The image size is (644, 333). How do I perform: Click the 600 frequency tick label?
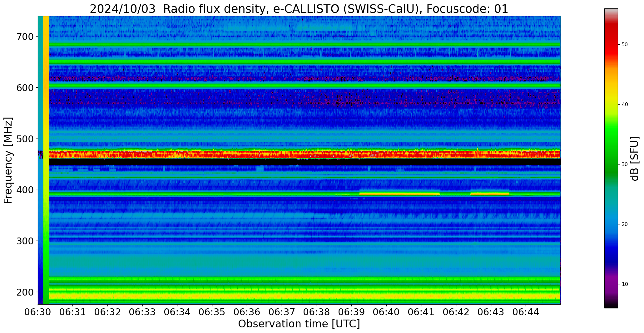[x=24, y=88]
